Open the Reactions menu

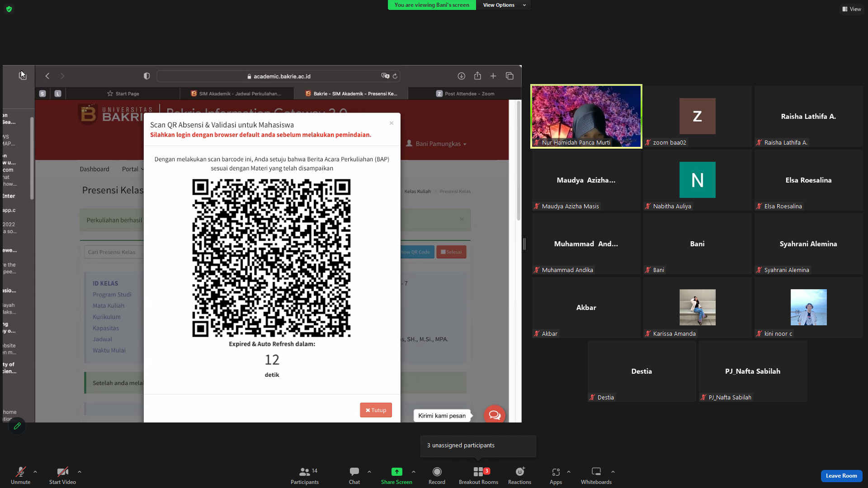[x=519, y=475]
